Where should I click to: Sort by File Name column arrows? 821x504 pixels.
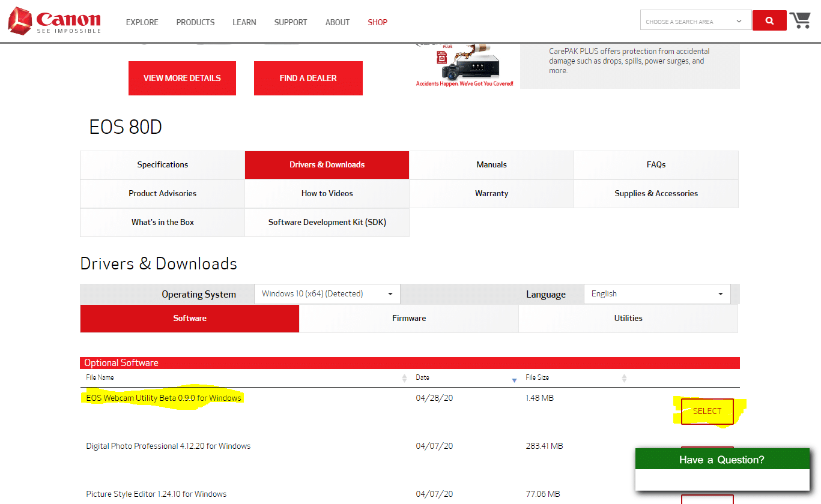[x=404, y=378]
